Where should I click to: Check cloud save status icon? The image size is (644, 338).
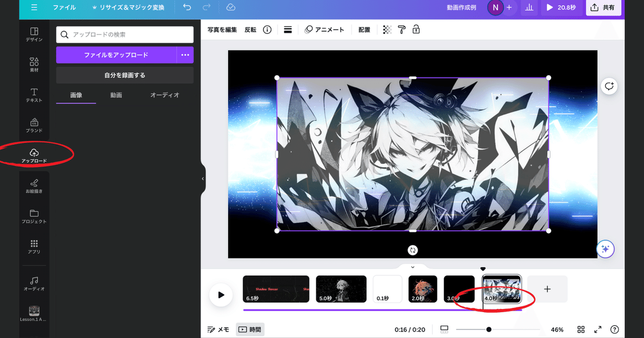[x=231, y=8]
